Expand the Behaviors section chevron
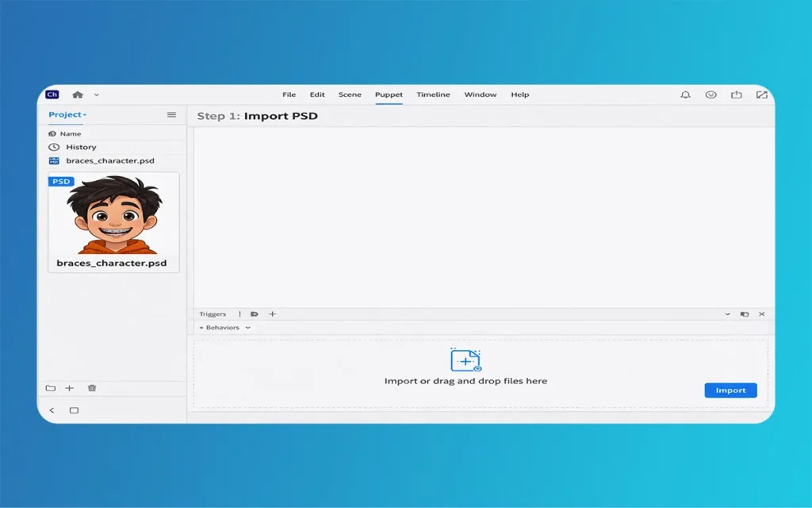Viewport: 812px width, 508px height. (248, 328)
